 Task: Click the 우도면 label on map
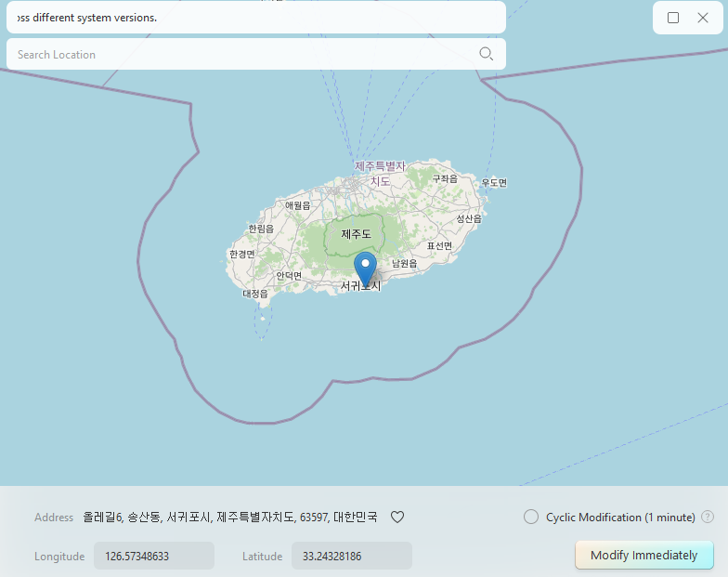tap(494, 182)
